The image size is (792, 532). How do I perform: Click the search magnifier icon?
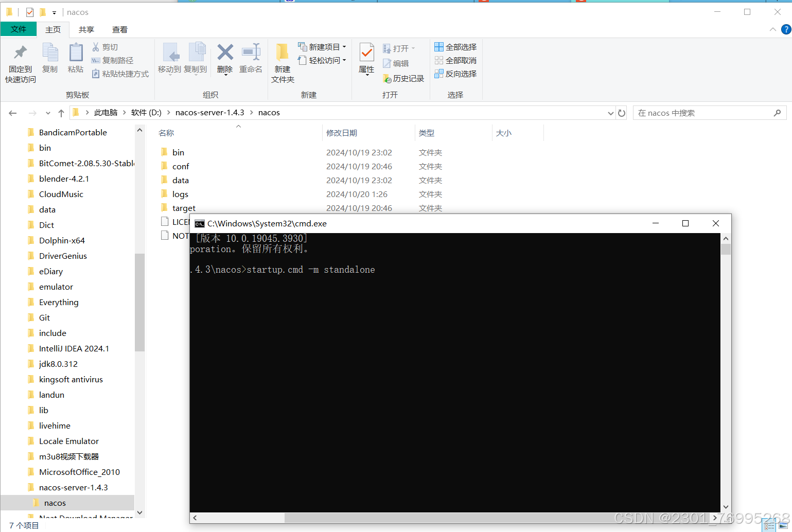pyautogui.click(x=777, y=113)
